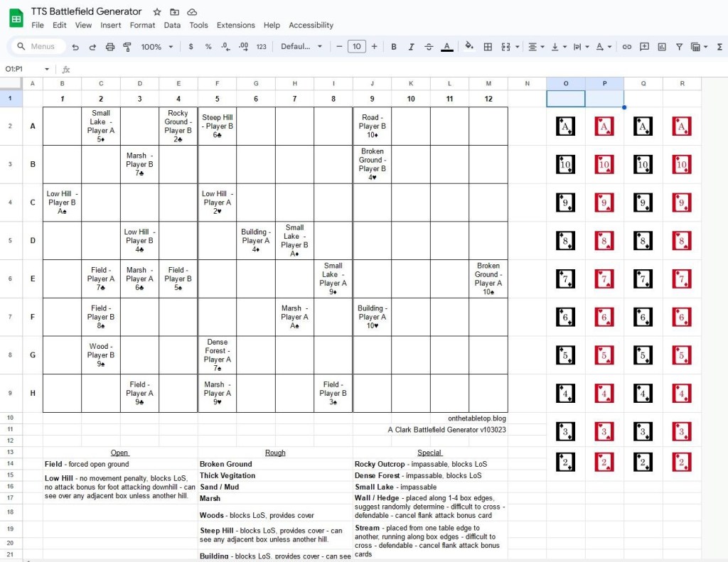The height and width of the screenshot is (562, 728).
Task: Open the Format menu
Action: point(142,25)
